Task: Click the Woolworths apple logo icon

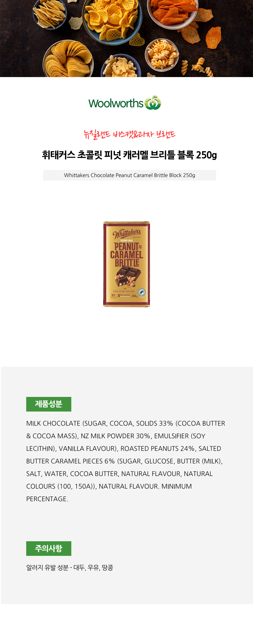Action: click(x=153, y=103)
